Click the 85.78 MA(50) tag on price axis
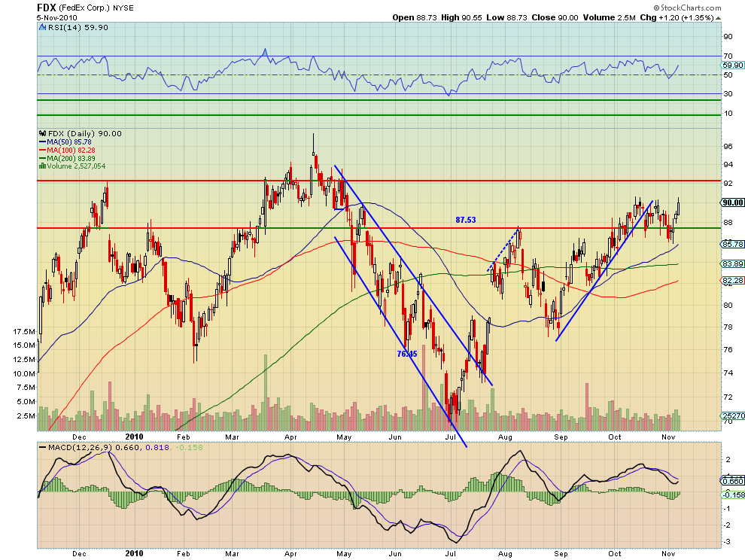The height and width of the screenshot is (560, 745). [x=732, y=244]
